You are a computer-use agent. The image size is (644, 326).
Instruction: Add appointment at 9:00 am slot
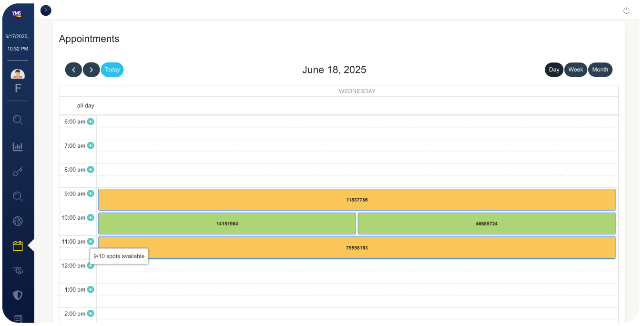click(91, 194)
